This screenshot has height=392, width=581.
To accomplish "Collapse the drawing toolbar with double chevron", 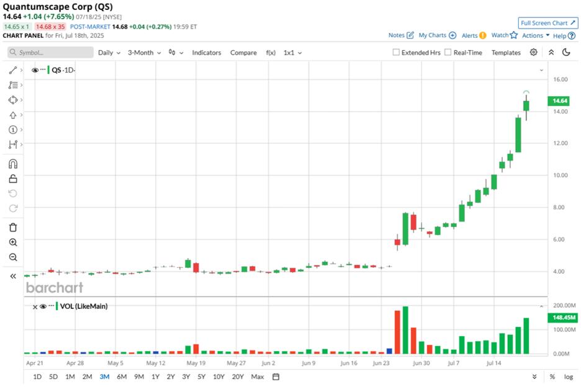I will [13, 276].
